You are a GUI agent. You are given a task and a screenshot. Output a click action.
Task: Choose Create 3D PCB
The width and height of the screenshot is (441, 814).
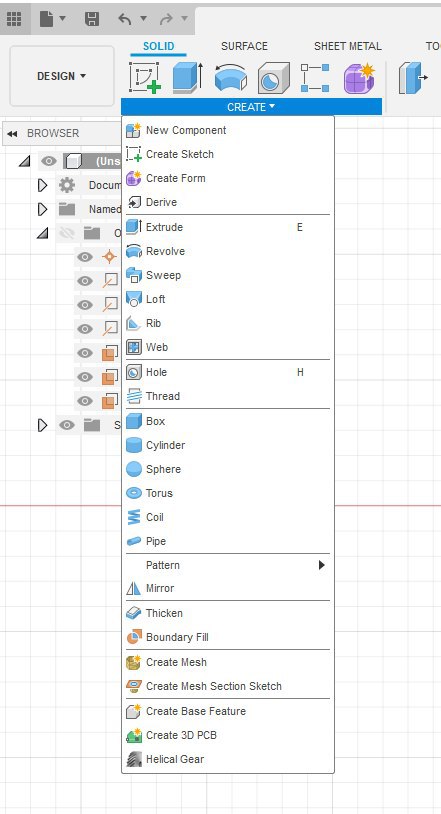(x=228, y=735)
